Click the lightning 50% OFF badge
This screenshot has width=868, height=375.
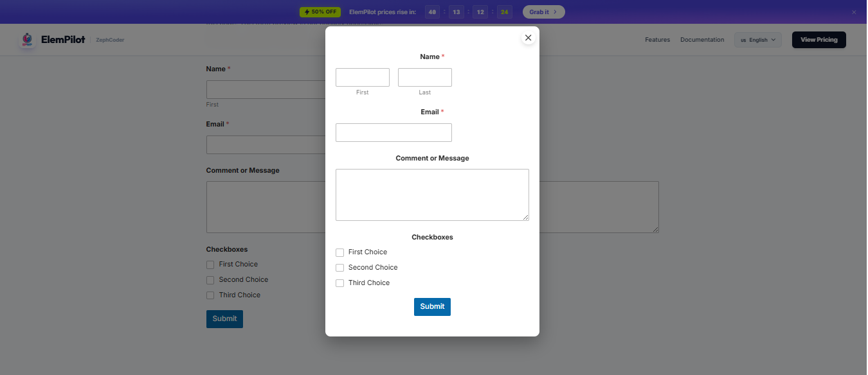coord(320,12)
